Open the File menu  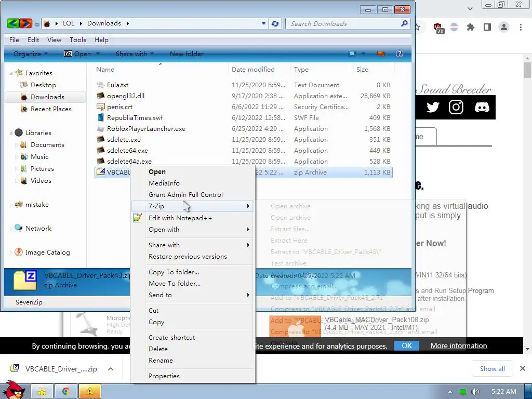click(x=14, y=39)
